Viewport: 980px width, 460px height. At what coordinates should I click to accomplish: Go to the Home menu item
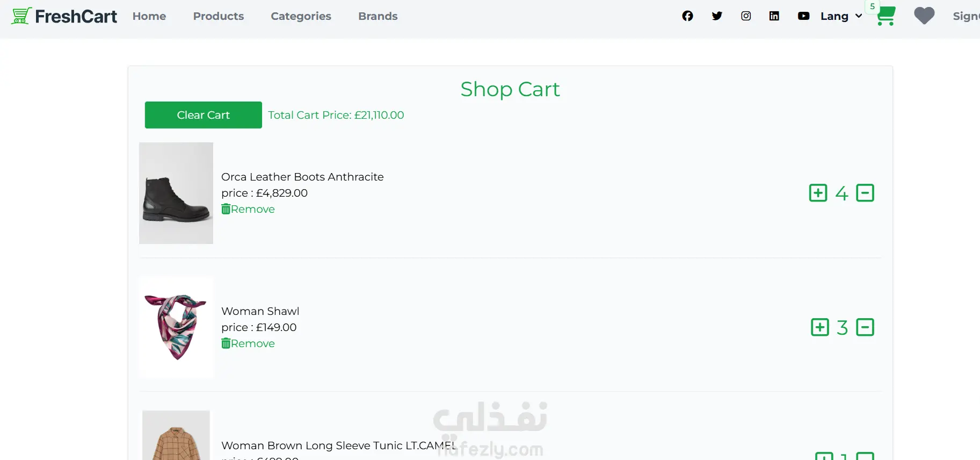point(149,16)
